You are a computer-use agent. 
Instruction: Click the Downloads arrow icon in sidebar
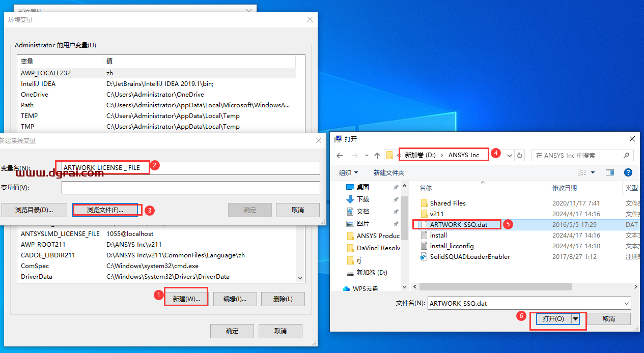point(350,199)
